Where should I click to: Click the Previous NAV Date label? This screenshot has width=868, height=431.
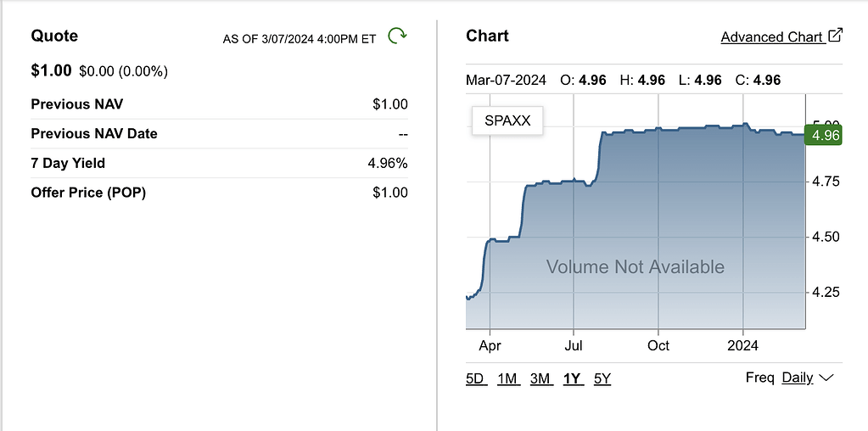(93, 133)
